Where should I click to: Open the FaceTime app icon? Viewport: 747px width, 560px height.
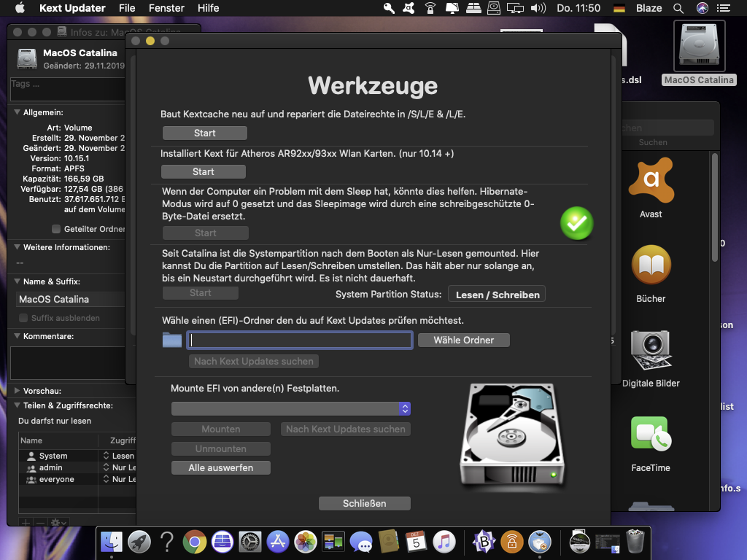[651, 434]
